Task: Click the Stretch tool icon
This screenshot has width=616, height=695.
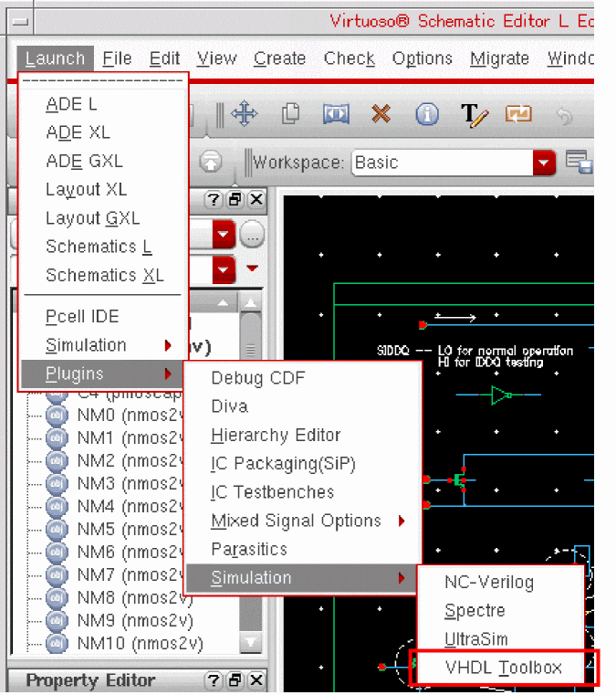Action: click(336, 114)
